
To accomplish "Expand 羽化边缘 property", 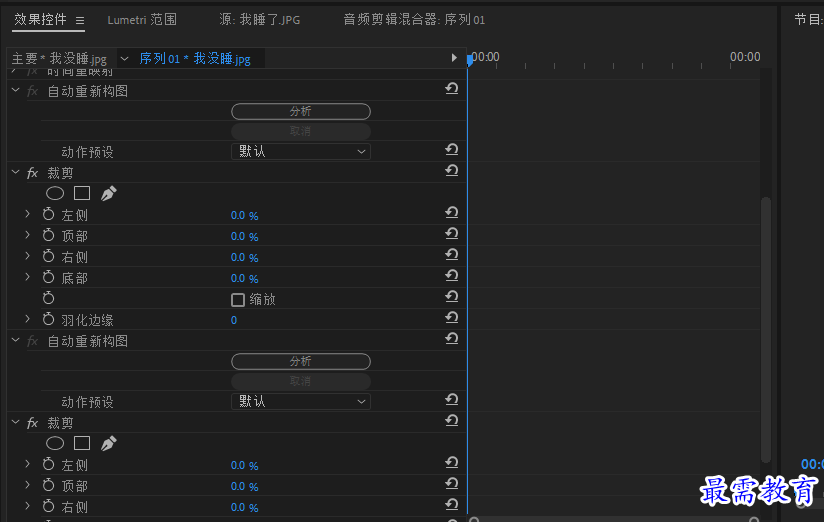I will tap(28, 319).
